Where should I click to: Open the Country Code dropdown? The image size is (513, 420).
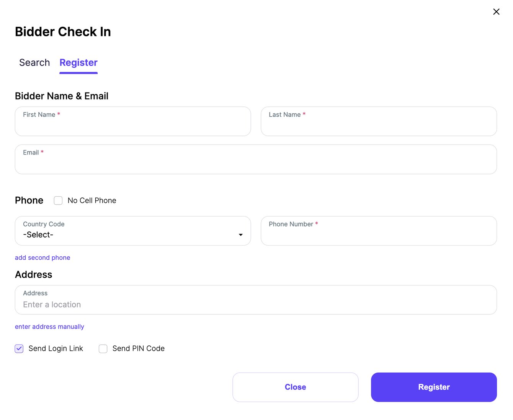click(x=132, y=231)
